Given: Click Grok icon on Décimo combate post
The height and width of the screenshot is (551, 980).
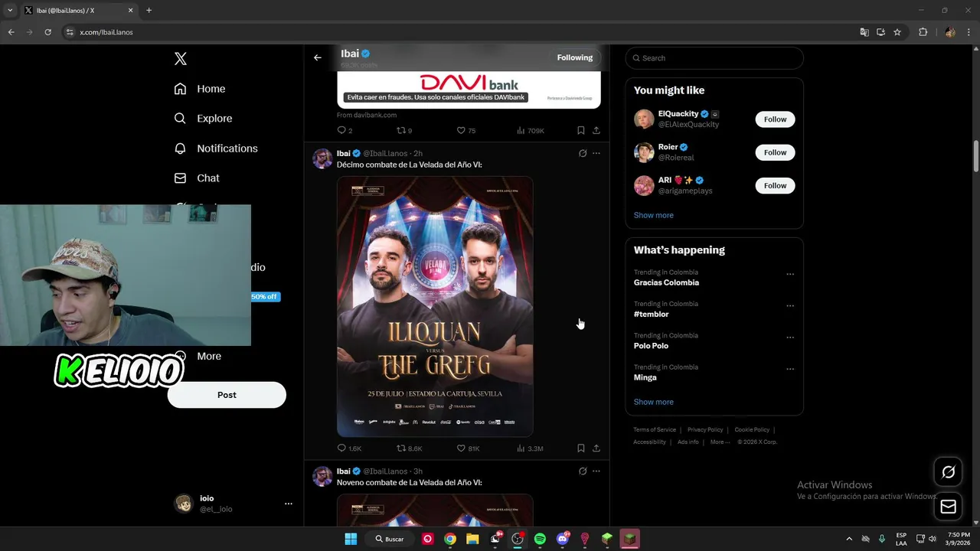Looking at the screenshot, I should click(x=583, y=153).
